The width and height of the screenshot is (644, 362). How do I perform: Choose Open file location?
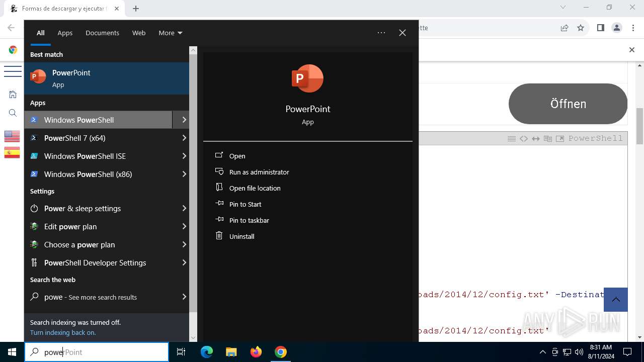(x=255, y=188)
